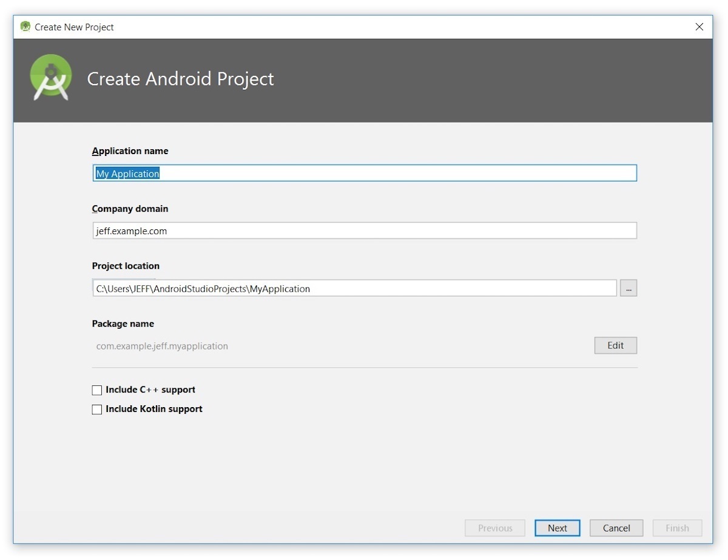
Task: Click the large Android Studio logo in header
Action: pyautogui.click(x=51, y=78)
